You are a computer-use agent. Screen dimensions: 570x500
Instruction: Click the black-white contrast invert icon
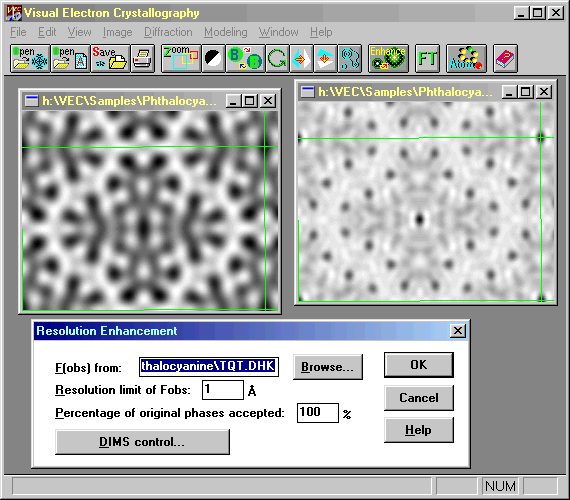[213, 59]
